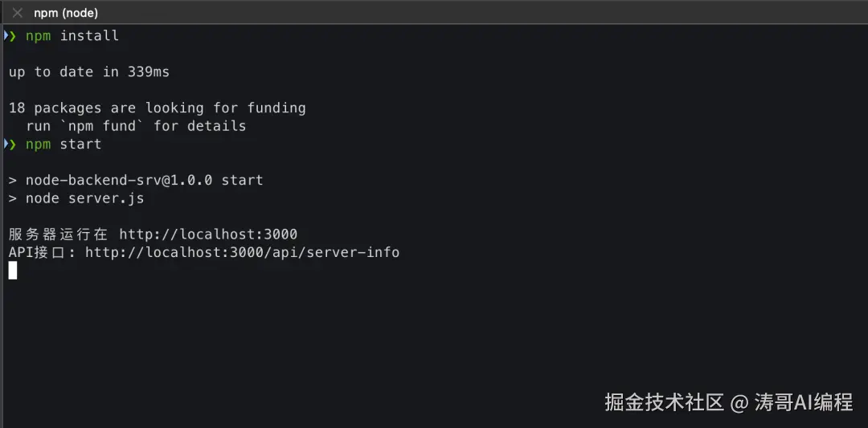Open the http://localhost:3000 server URL
The image size is (868, 428).
208,234
